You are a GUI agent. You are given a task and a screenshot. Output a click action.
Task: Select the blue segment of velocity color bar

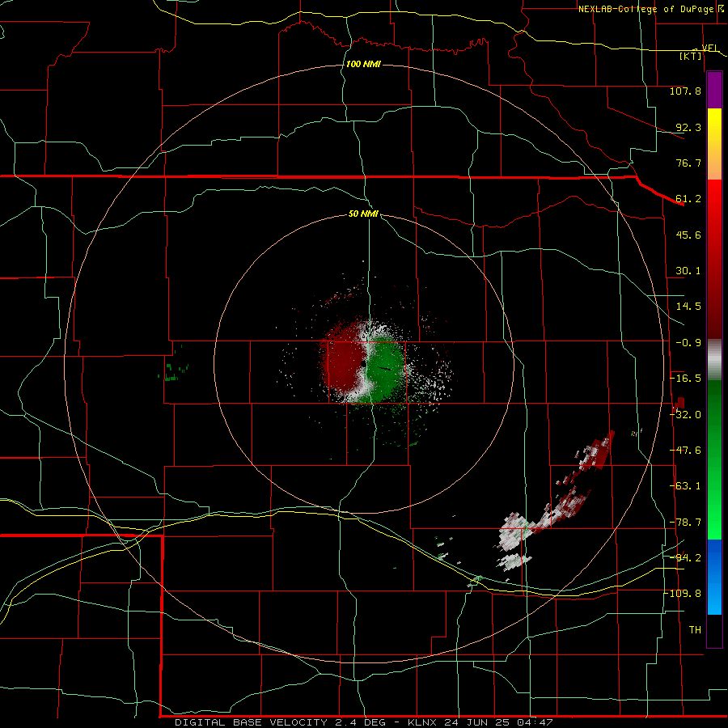[714, 577]
